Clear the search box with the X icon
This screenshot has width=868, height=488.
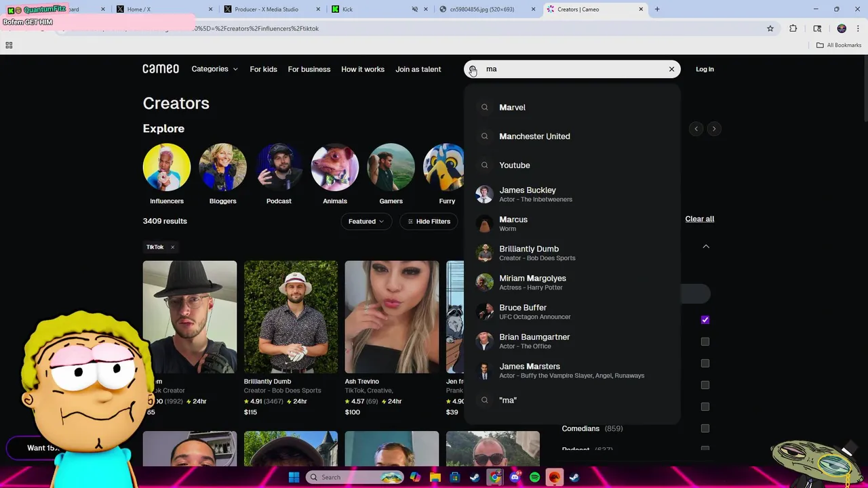[x=671, y=69]
